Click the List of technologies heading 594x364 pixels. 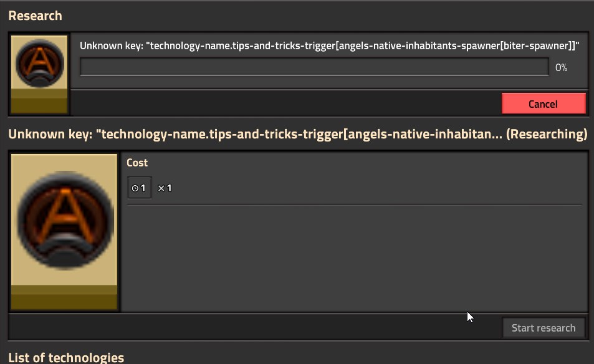66,357
